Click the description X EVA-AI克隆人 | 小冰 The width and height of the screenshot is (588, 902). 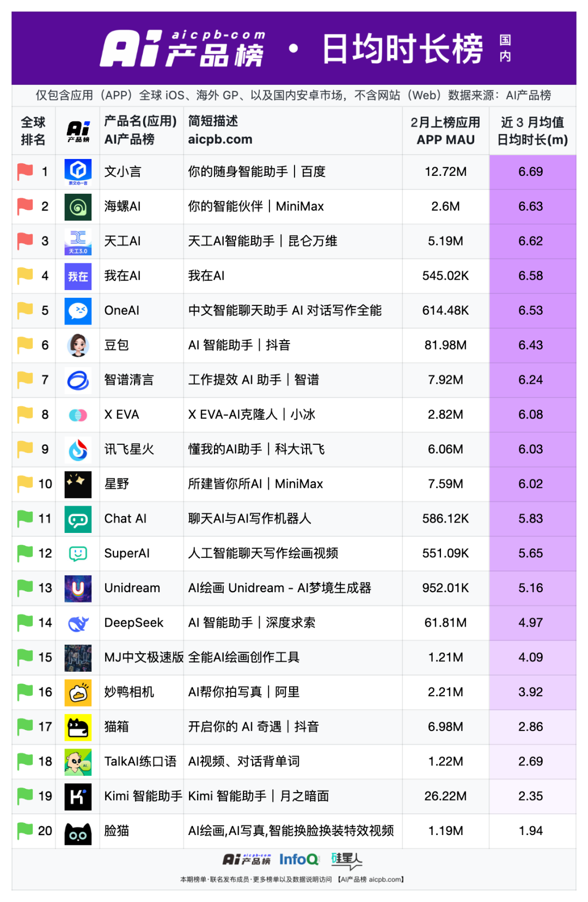252,415
